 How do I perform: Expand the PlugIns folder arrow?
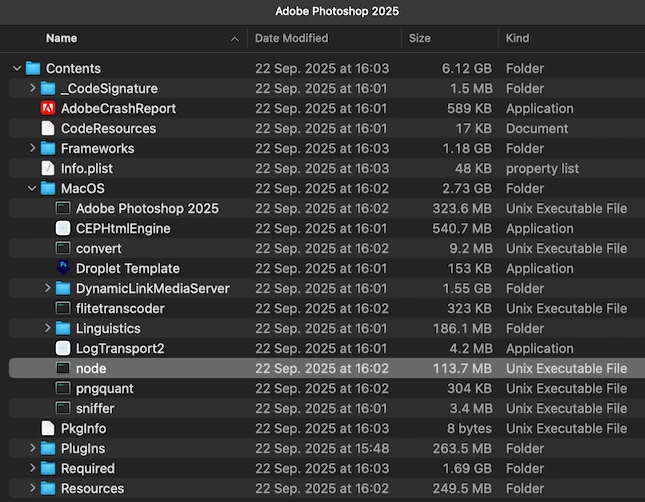[32, 448]
